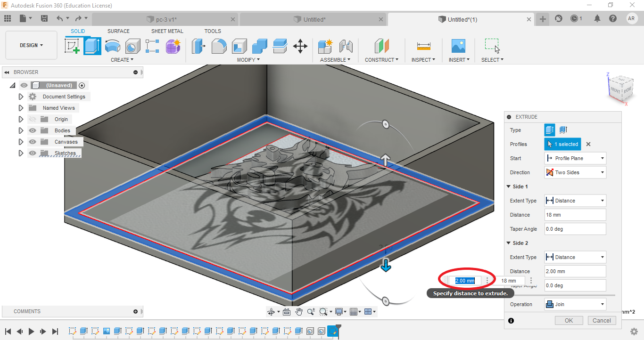This screenshot has width=644, height=340.
Task: Select the Press Pull tool
Action: (x=198, y=46)
